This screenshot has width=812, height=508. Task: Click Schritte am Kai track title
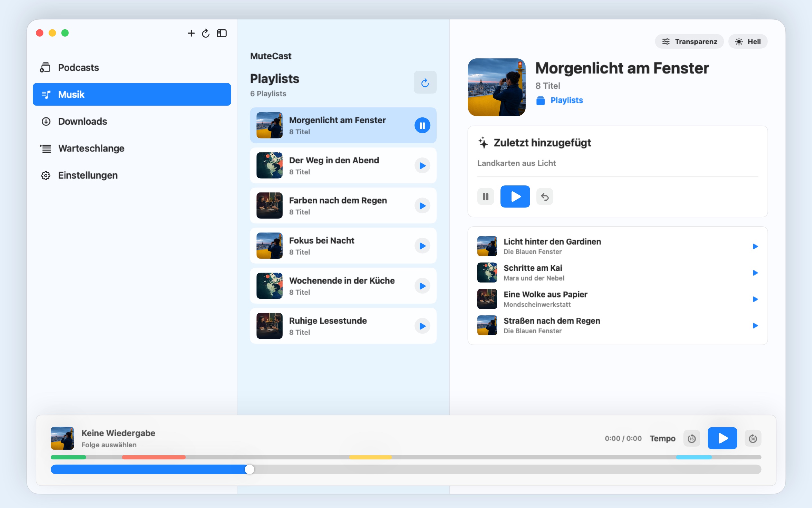[x=533, y=268]
